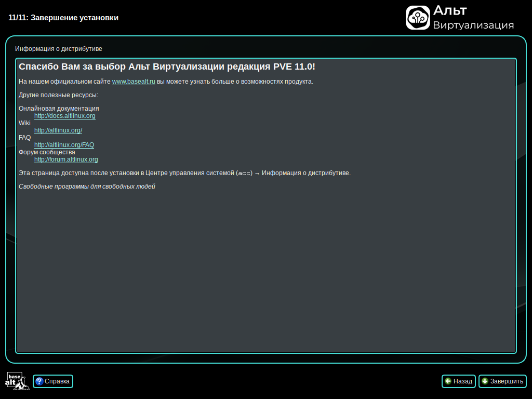Click the blue question mark icon
The image size is (532, 399).
point(39,381)
